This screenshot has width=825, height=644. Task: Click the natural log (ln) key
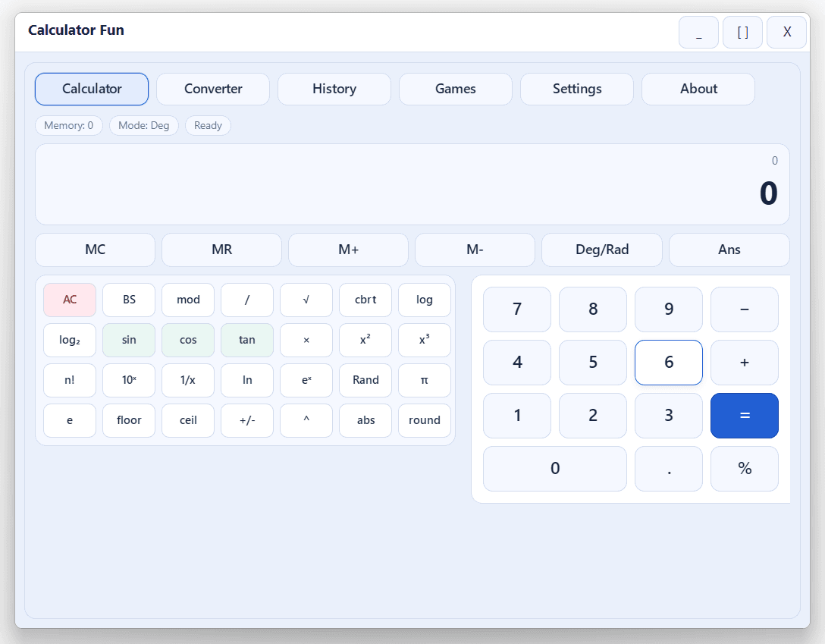tap(246, 380)
